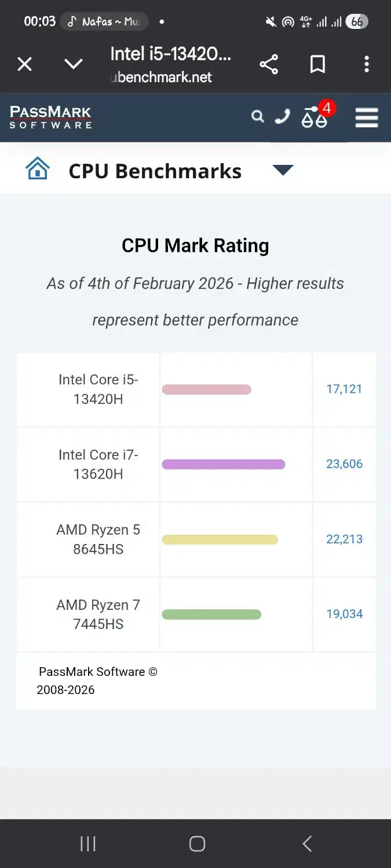Bookmark this page using bookmark icon

317,64
